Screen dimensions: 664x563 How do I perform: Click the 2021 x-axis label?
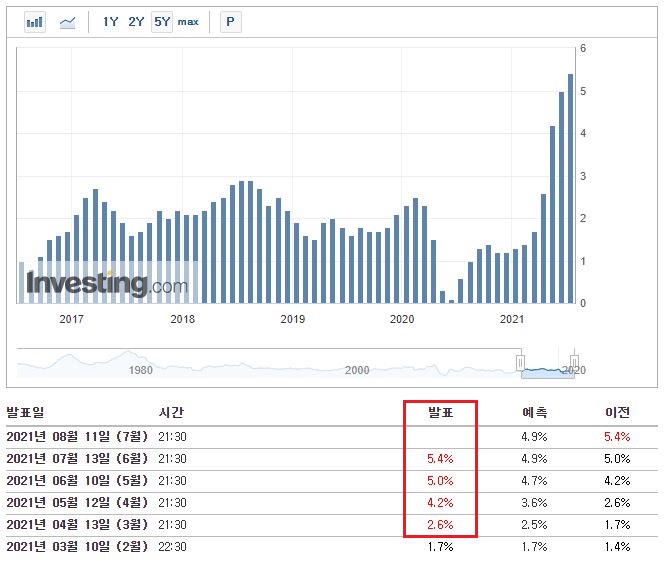[512, 319]
